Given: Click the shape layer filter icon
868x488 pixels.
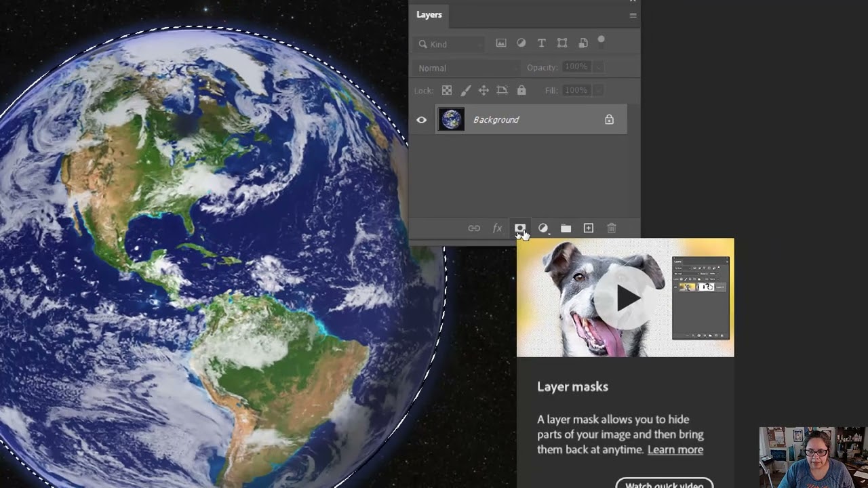Looking at the screenshot, I should click(562, 43).
